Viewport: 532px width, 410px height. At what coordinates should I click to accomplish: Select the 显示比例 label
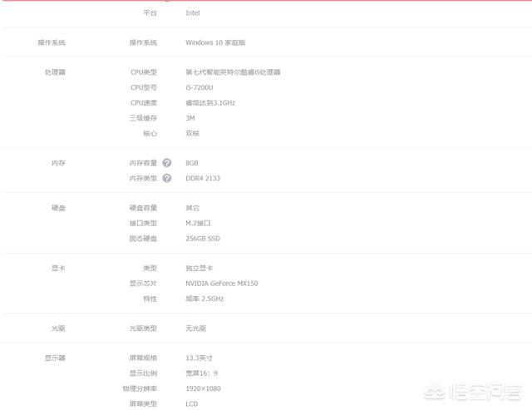tap(143, 373)
